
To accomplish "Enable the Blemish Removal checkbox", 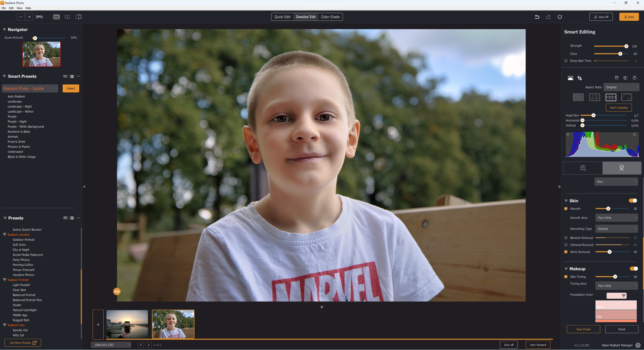I will tap(566, 238).
